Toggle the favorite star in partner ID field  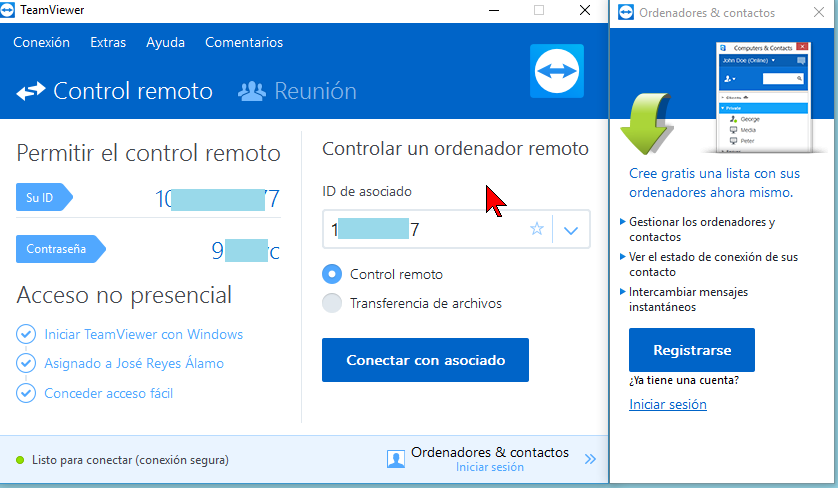click(537, 229)
